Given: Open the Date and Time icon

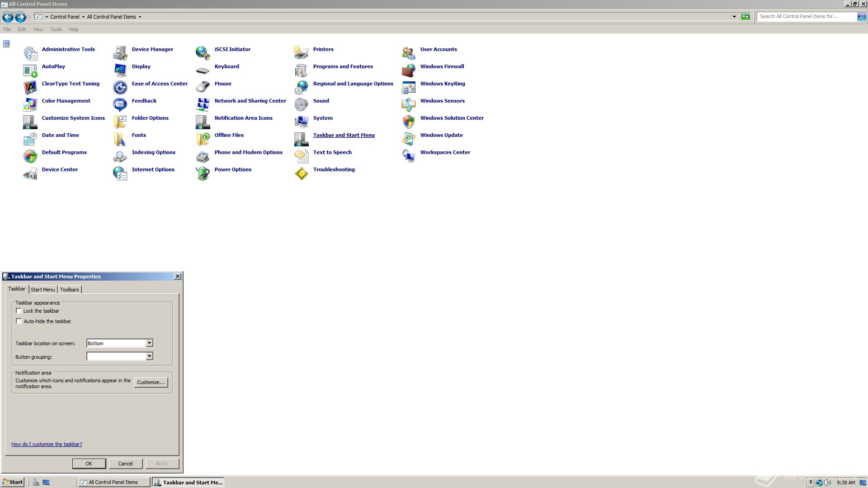Looking at the screenshot, I should (30, 139).
